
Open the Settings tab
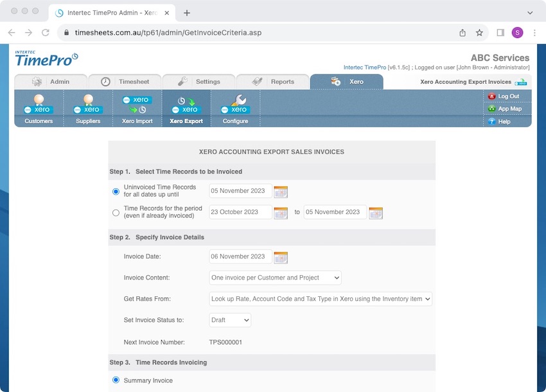click(199, 82)
